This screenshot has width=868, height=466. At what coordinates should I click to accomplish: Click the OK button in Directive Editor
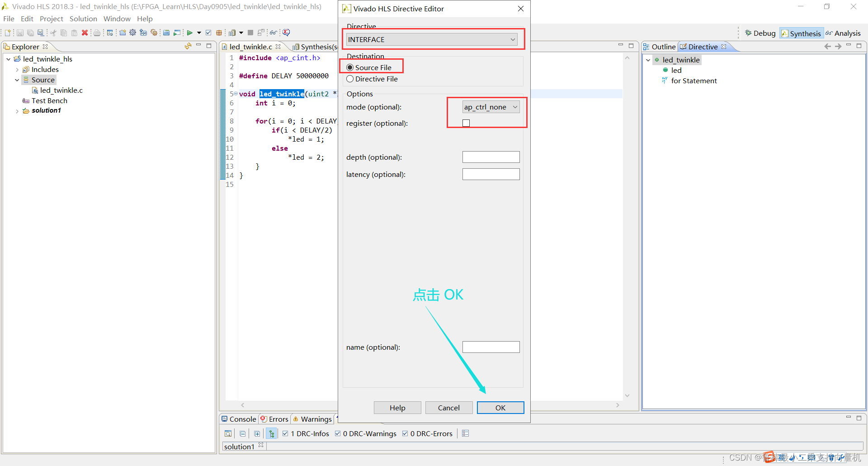[500, 408]
